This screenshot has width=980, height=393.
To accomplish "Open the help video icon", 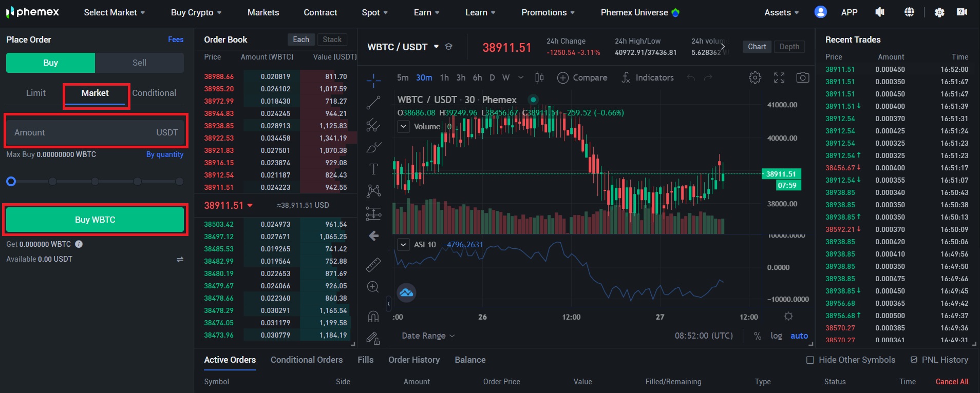I will [x=962, y=12].
